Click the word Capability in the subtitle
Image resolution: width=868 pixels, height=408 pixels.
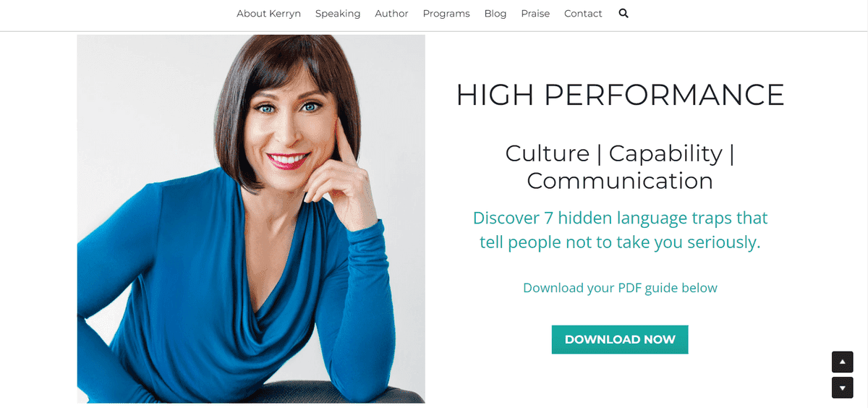(665, 155)
